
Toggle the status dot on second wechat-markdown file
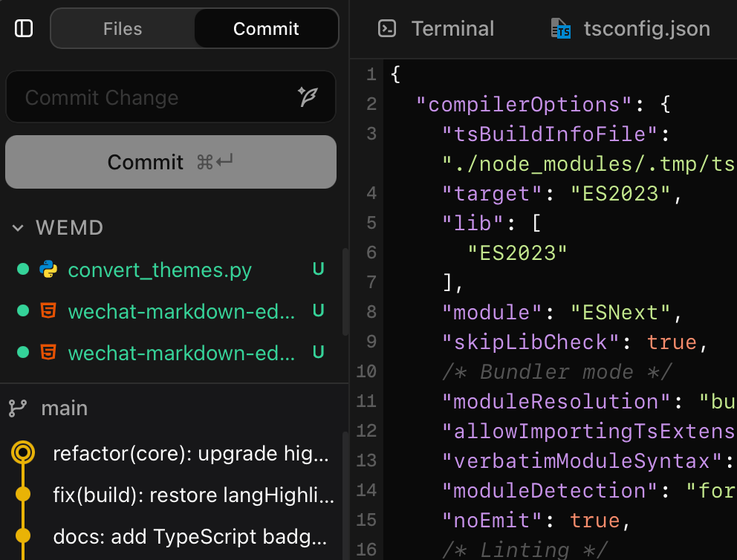(x=22, y=352)
